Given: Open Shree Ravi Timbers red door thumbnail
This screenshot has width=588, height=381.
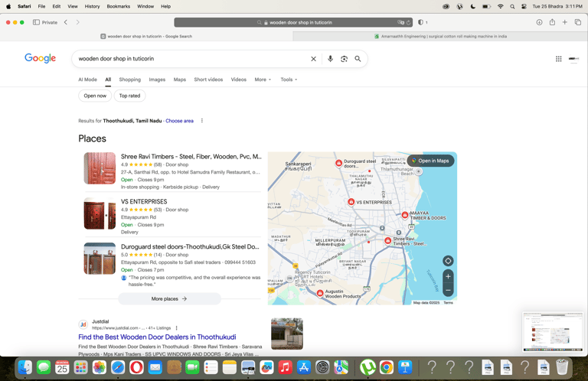Looking at the screenshot, I should [x=100, y=168].
